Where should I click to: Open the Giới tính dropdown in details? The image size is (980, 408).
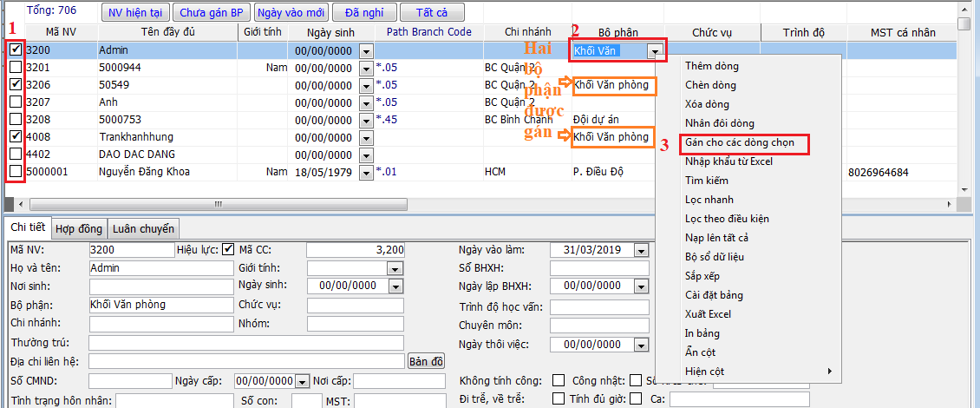point(395,268)
